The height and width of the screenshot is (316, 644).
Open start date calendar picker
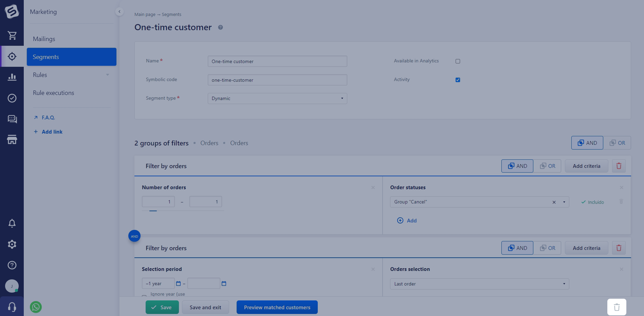pos(179,284)
